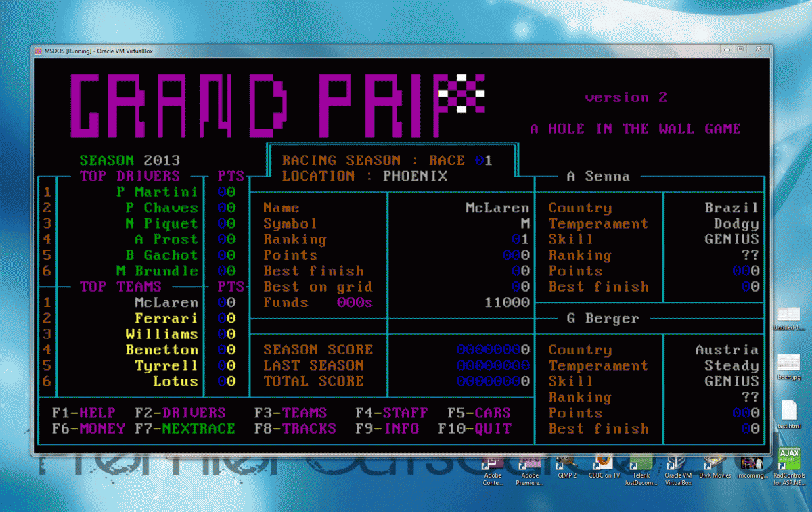This screenshot has height=512, width=812.
Task: Select the test.html file icon
Action: (789, 413)
